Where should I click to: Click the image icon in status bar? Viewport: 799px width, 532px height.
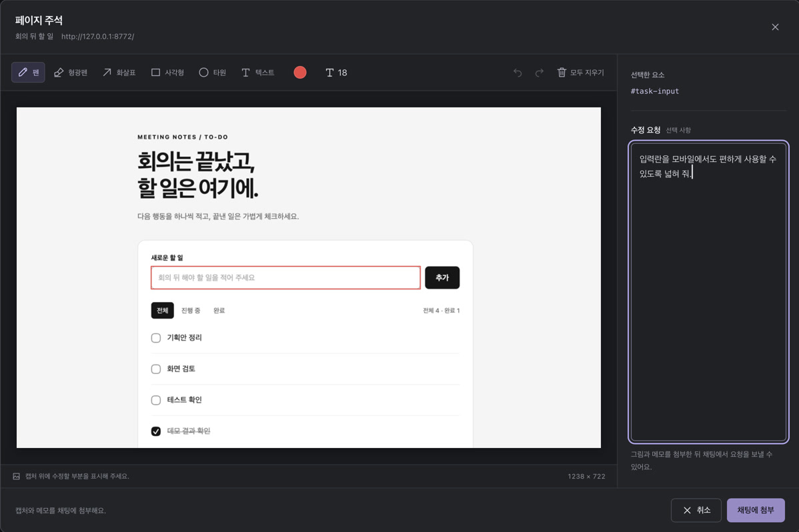pyautogui.click(x=16, y=477)
